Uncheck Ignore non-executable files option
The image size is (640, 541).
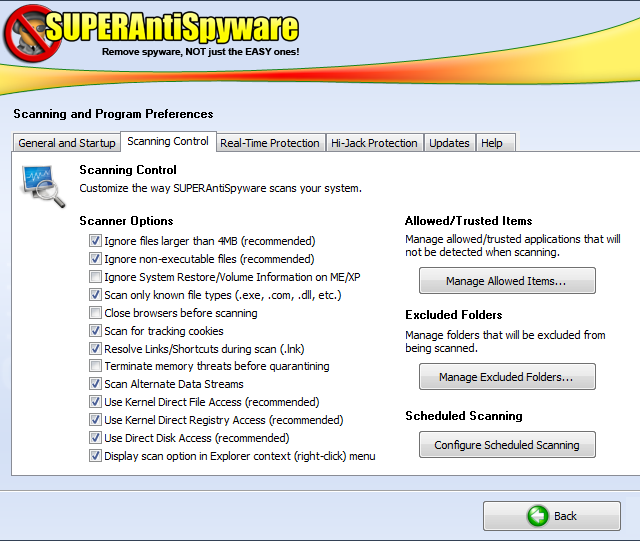95,259
